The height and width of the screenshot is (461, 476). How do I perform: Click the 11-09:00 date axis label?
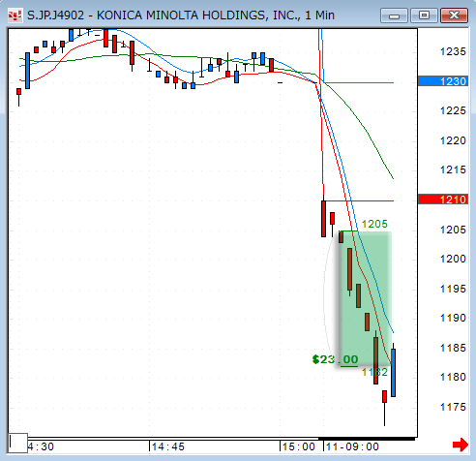(x=352, y=446)
